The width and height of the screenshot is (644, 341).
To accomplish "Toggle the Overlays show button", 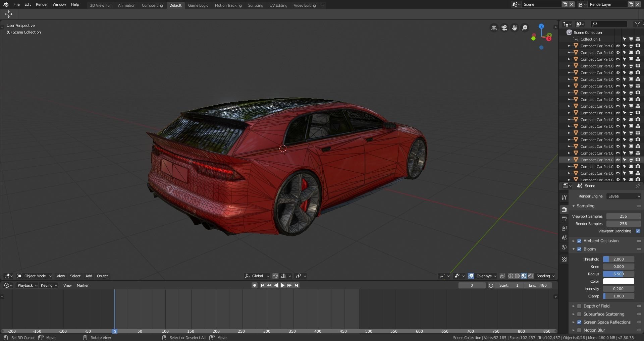I will [x=471, y=276].
